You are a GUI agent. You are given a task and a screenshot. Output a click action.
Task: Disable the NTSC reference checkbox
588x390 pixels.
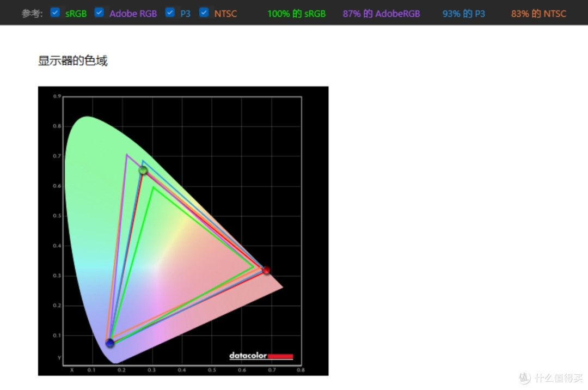coord(204,13)
